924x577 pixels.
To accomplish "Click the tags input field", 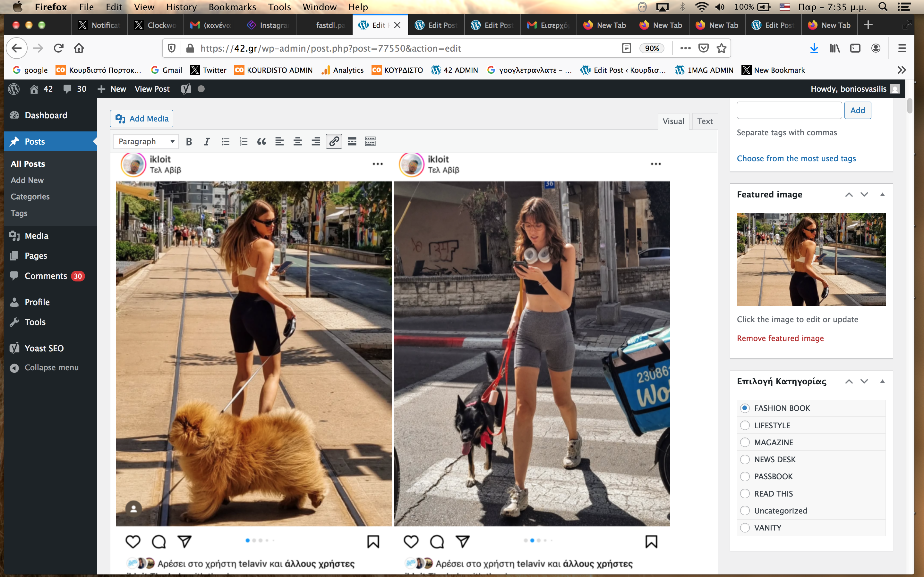I will coord(789,110).
